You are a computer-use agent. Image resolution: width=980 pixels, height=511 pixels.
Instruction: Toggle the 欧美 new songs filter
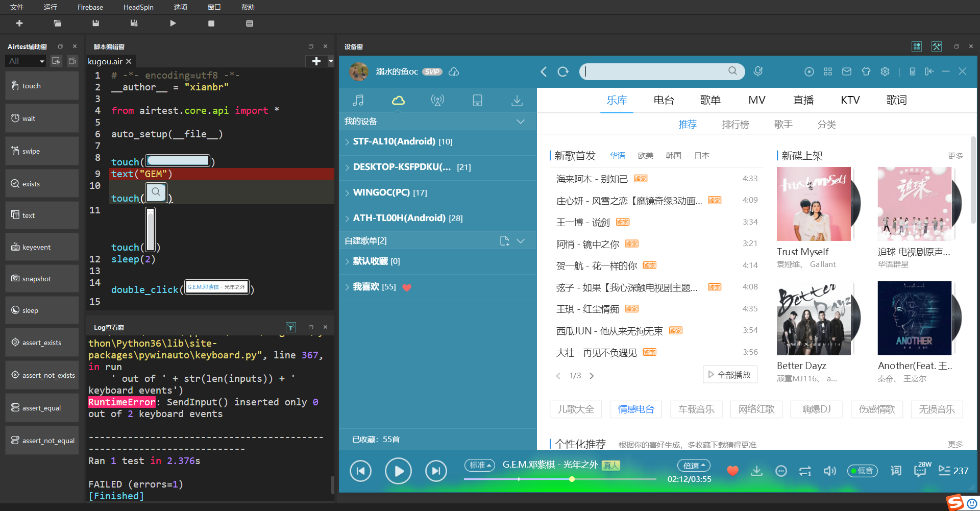point(646,155)
